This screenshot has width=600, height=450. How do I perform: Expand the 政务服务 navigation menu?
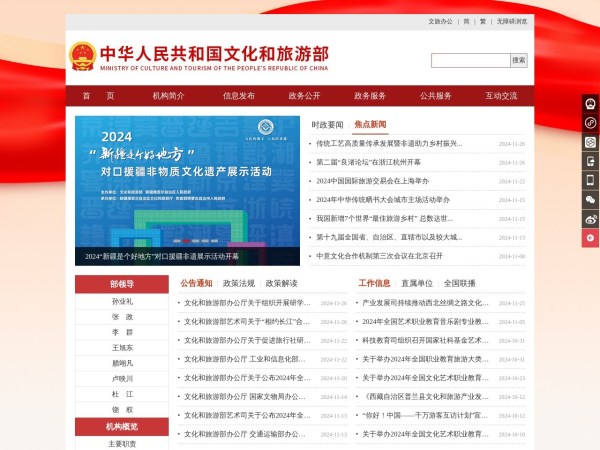coord(370,96)
